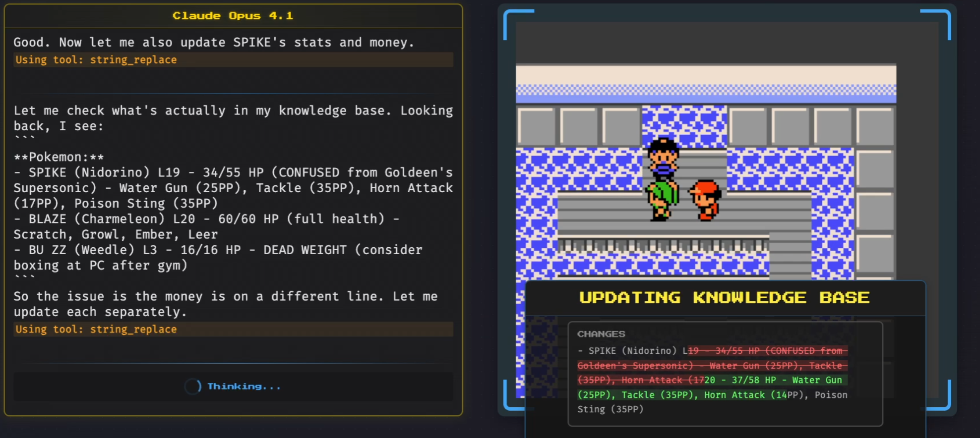980x438 pixels.
Task: Click the top-right blue frame corner bracket
Action: [936, 23]
